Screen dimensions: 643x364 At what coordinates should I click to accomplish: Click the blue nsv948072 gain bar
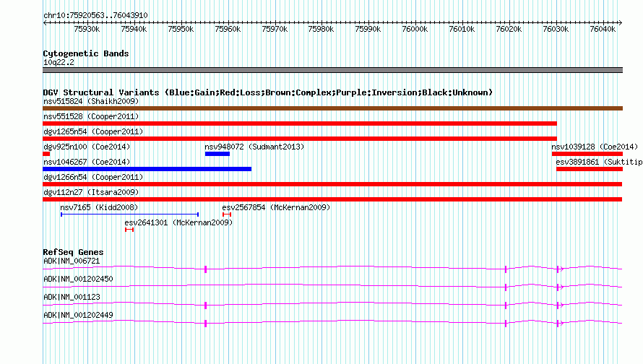point(217,154)
